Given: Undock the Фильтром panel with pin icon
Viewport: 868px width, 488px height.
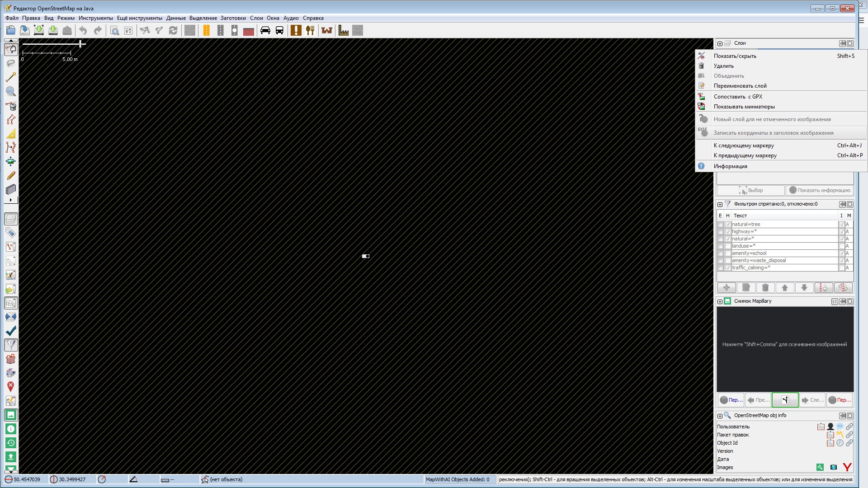Looking at the screenshot, I should (842, 204).
